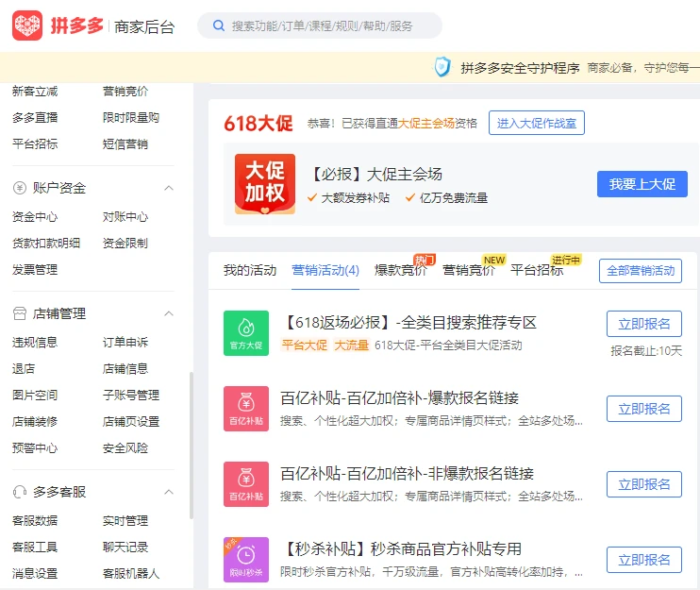This screenshot has height=590, width=700.
Task: Open 客服数据 in sidebar
Action: 35,521
